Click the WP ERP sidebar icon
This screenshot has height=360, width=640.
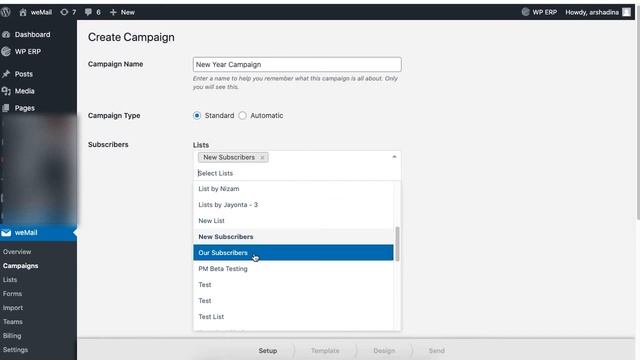tap(6, 52)
